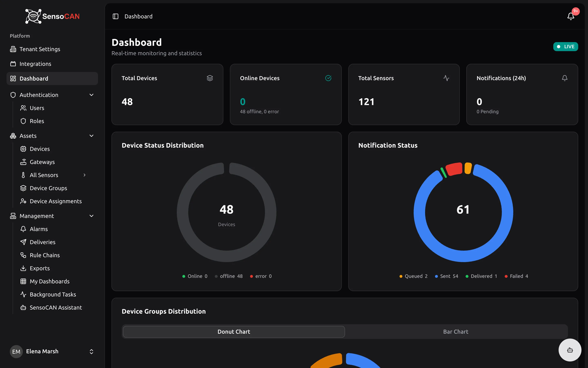This screenshot has width=588, height=368.
Task: Toggle the offline legend entry
Action: 229,276
